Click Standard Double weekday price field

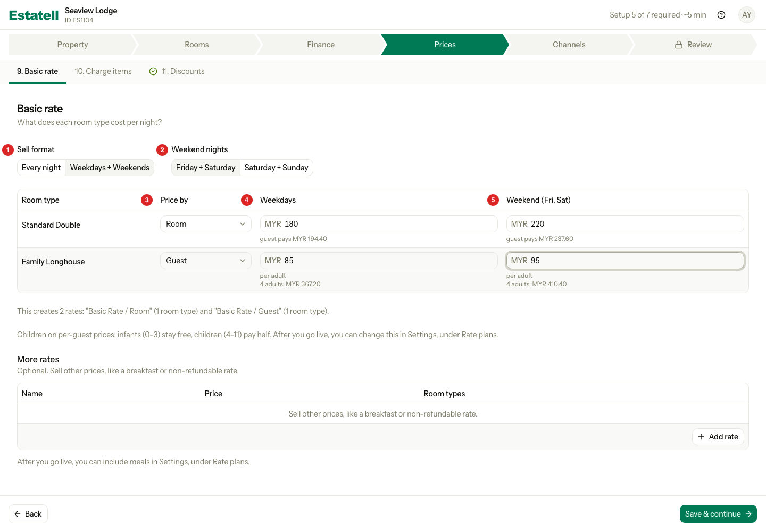tap(379, 224)
